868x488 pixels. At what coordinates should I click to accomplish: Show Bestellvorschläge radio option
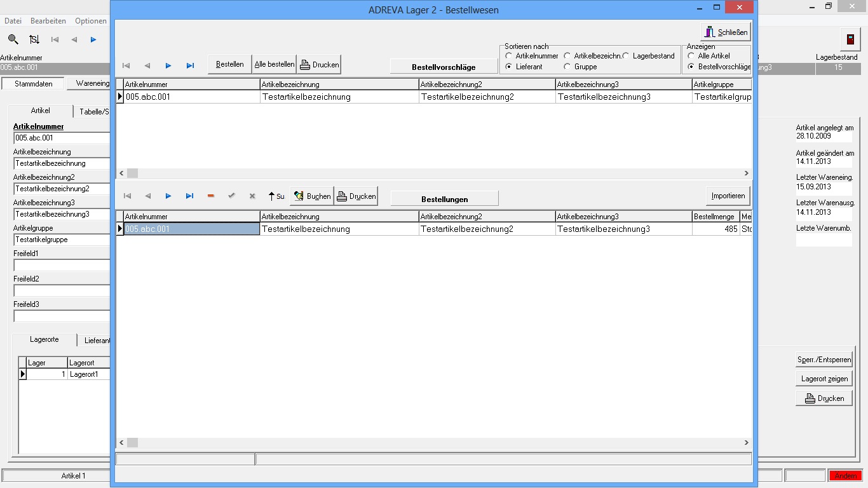point(691,67)
